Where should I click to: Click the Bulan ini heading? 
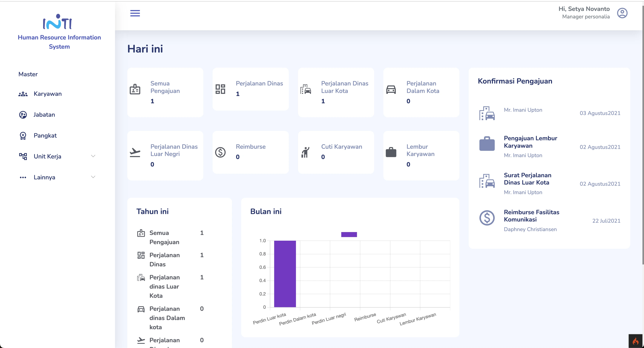pos(266,212)
